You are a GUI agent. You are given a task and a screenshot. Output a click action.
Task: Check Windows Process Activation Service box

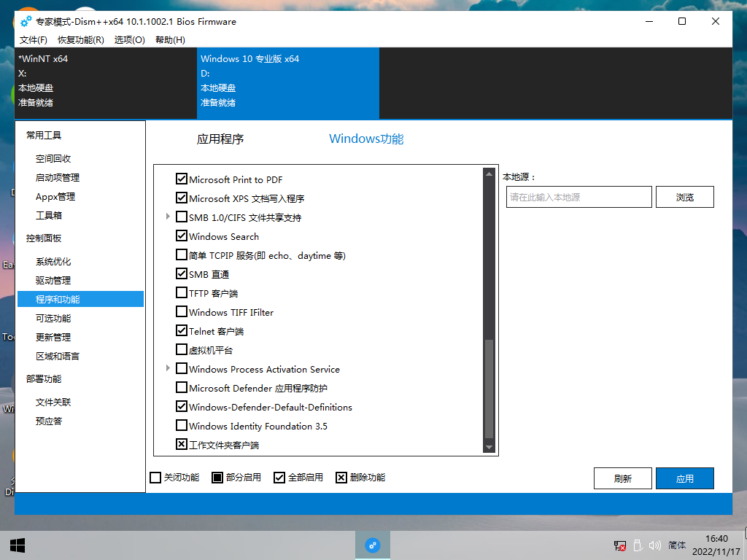181,369
